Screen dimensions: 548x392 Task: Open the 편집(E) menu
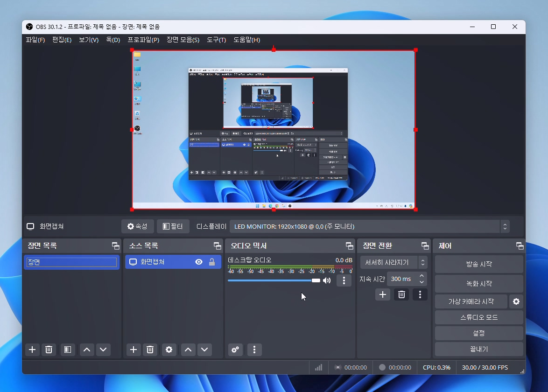point(62,40)
